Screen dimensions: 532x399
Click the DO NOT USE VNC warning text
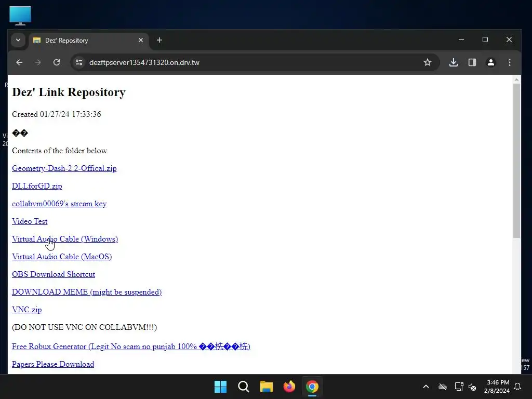[x=85, y=327]
